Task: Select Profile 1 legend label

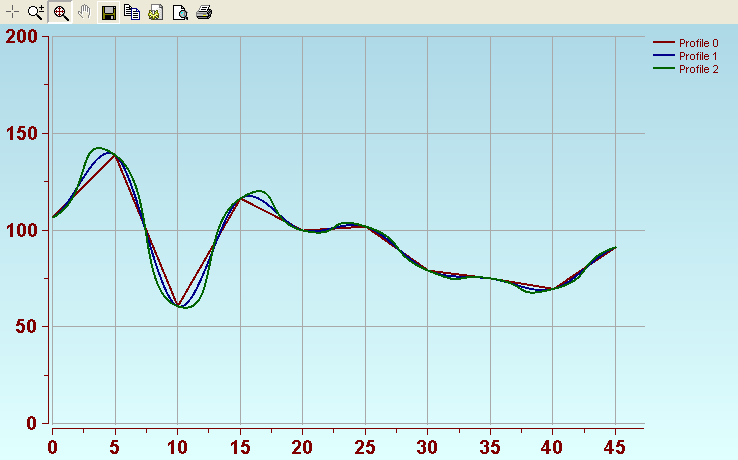Action: pos(698,56)
